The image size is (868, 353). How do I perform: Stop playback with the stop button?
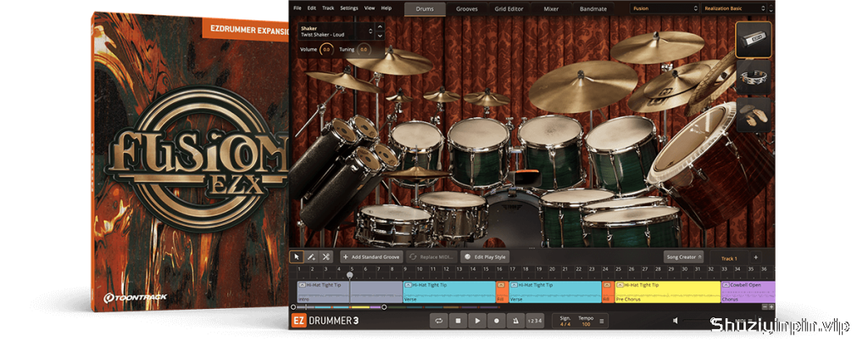tap(458, 320)
